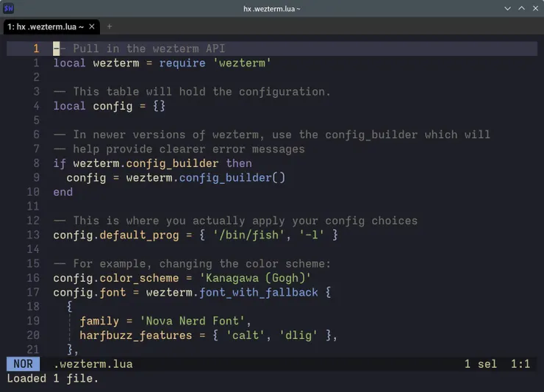Screen dimensions: 544x392
Task: Click the comment 'Pull in the wezterm API'
Action: point(149,49)
